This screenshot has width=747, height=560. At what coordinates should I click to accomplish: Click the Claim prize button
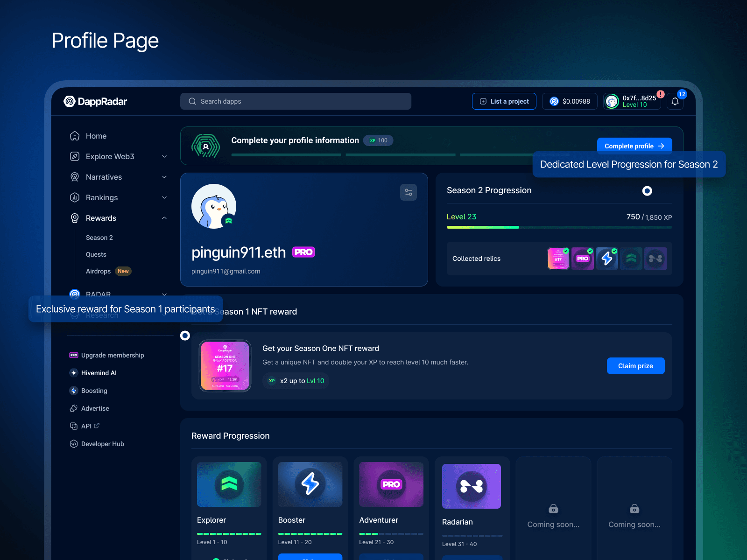tap(635, 366)
